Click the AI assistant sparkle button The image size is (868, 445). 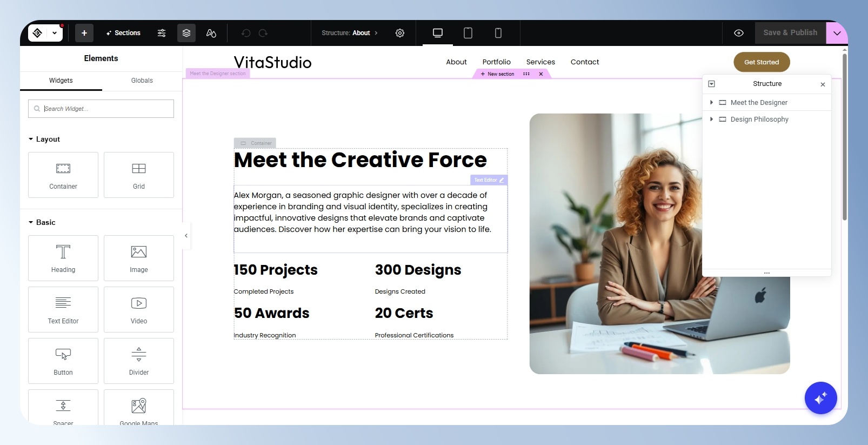click(820, 398)
